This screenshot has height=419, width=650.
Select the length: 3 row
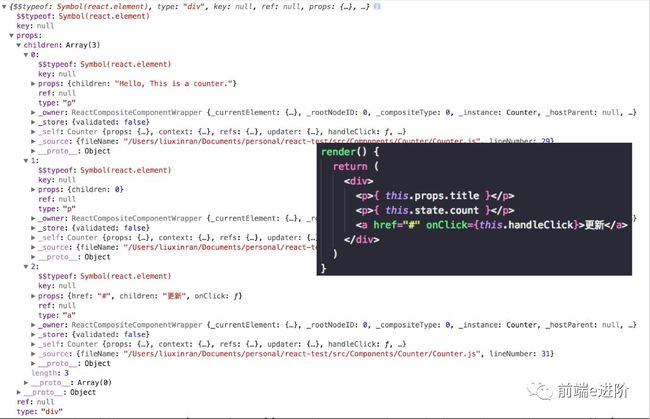click(50, 373)
